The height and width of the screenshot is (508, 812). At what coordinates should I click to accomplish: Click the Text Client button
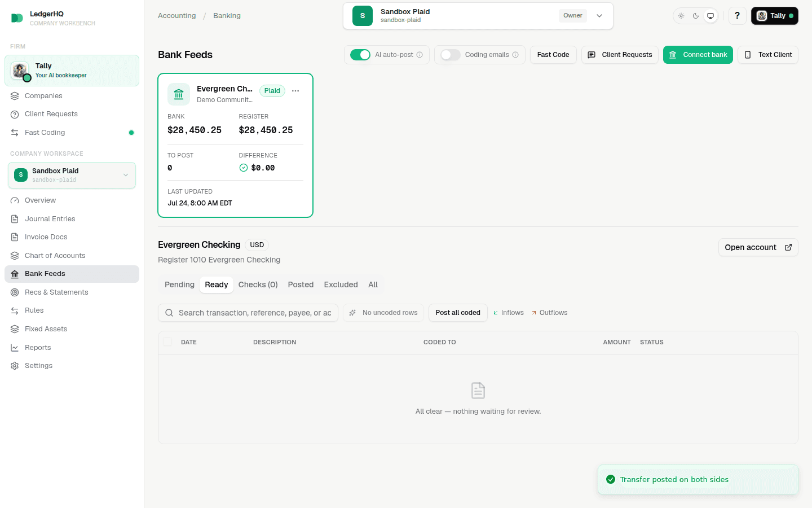768,55
